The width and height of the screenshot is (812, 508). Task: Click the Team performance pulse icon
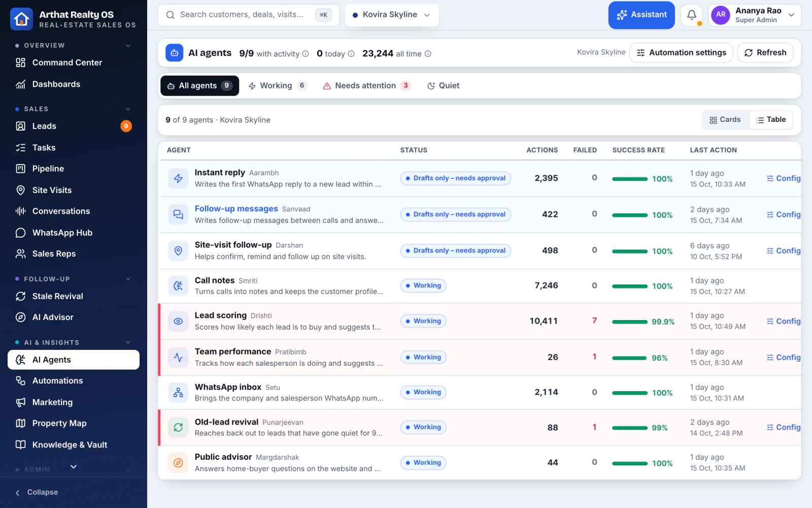coord(178,357)
